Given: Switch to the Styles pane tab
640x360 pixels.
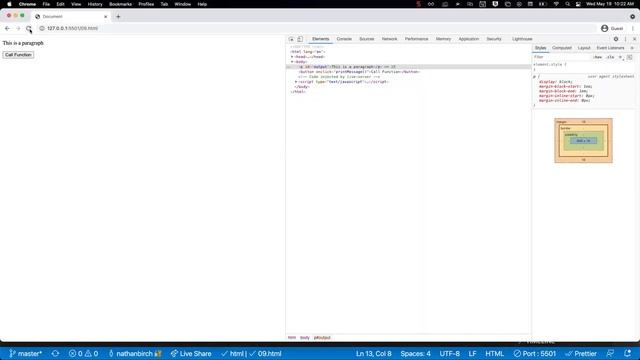Looking at the screenshot, I should click(540, 48).
